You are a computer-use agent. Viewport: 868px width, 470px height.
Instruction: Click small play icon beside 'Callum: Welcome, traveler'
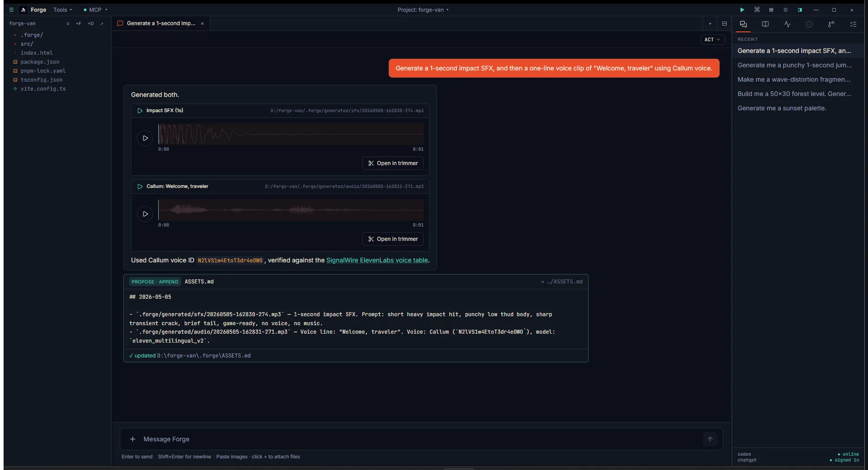[140, 187]
